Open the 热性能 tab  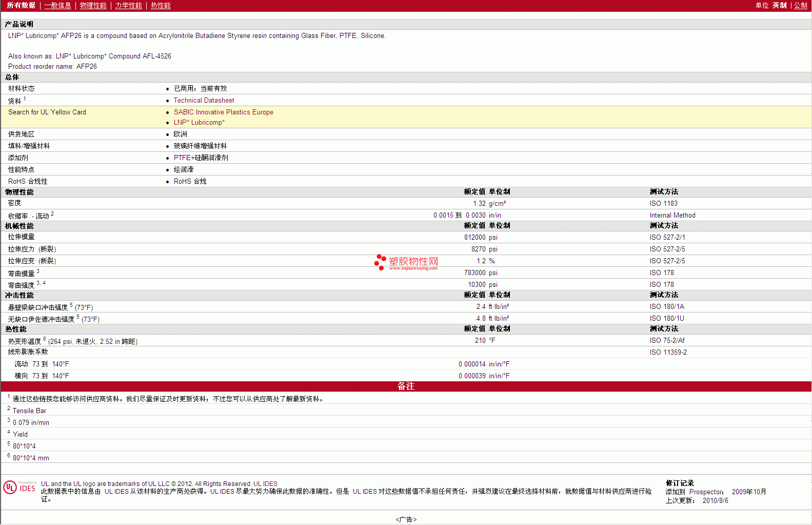(x=161, y=5)
